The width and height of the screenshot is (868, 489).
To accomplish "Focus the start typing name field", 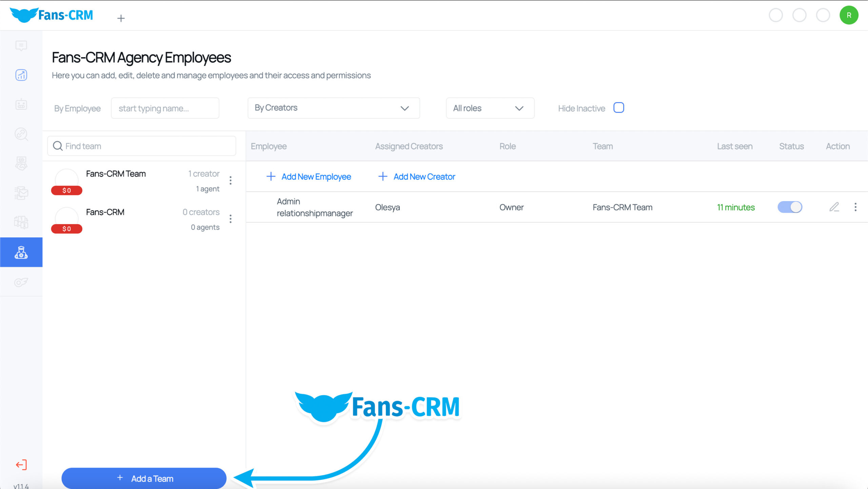I will [x=165, y=108].
